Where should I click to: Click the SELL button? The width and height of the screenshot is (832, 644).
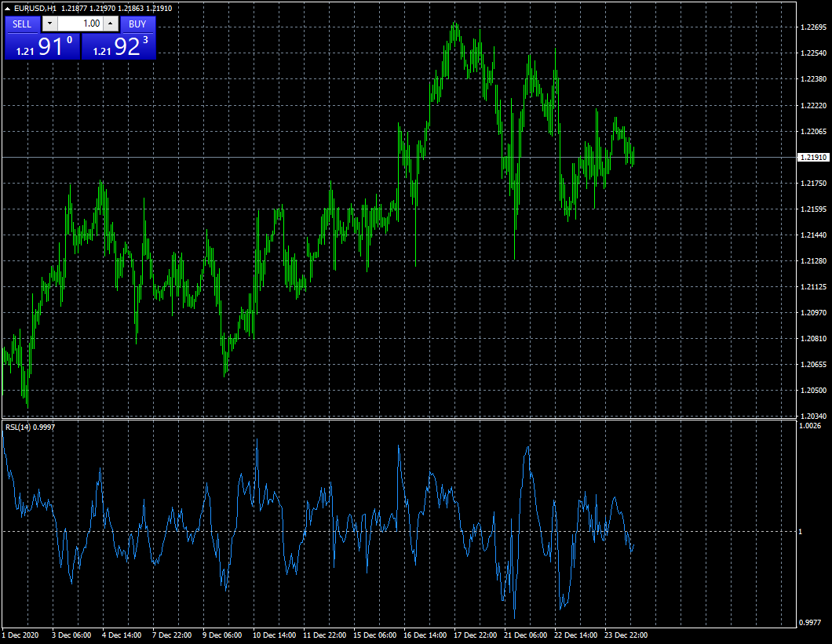pyautogui.click(x=22, y=24)
